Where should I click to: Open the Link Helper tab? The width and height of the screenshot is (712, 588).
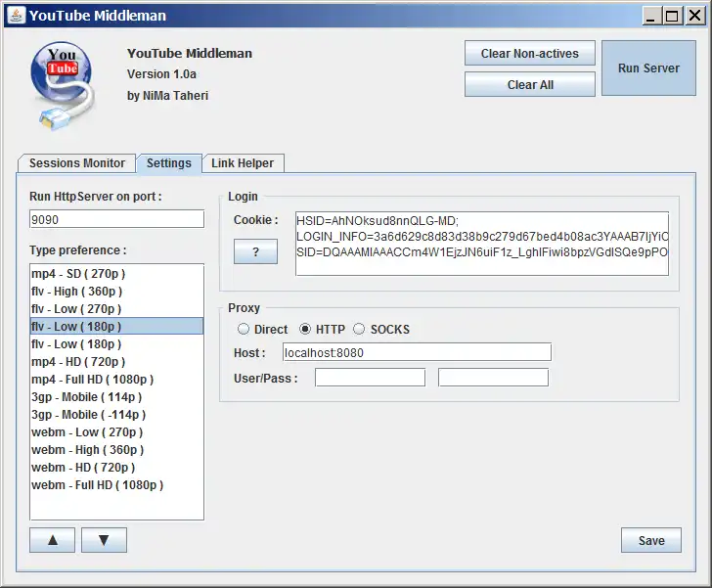243,163
